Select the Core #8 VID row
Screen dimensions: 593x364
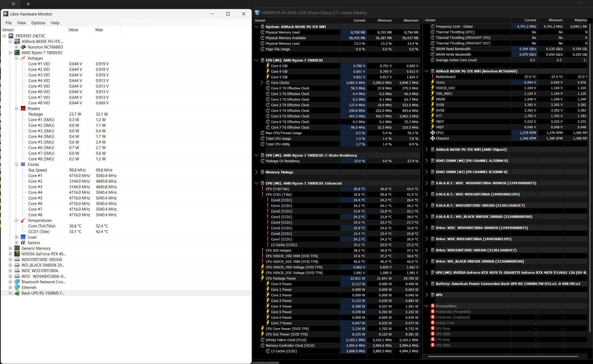pyautogui.click(x=126, y=103)
